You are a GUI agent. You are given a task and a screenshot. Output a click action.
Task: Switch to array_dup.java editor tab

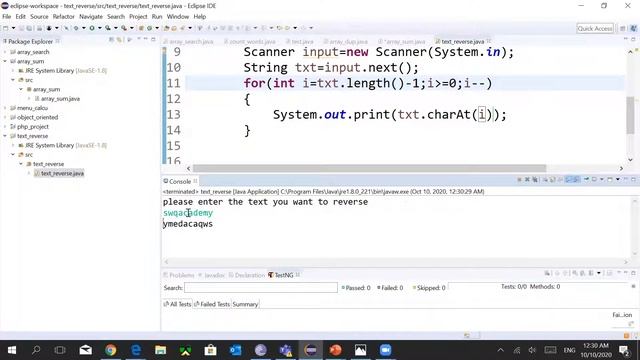pyautogui.click(x=346, y=42)
